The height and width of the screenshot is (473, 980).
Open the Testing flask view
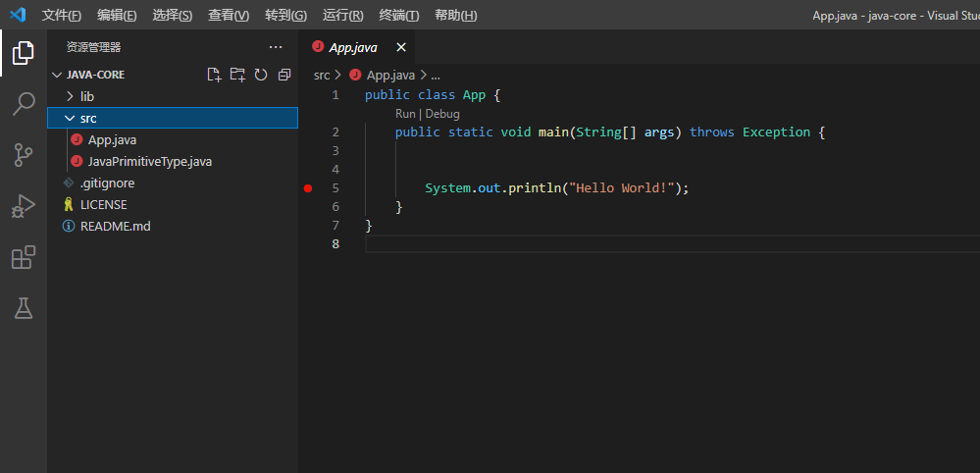pos(24,308)
